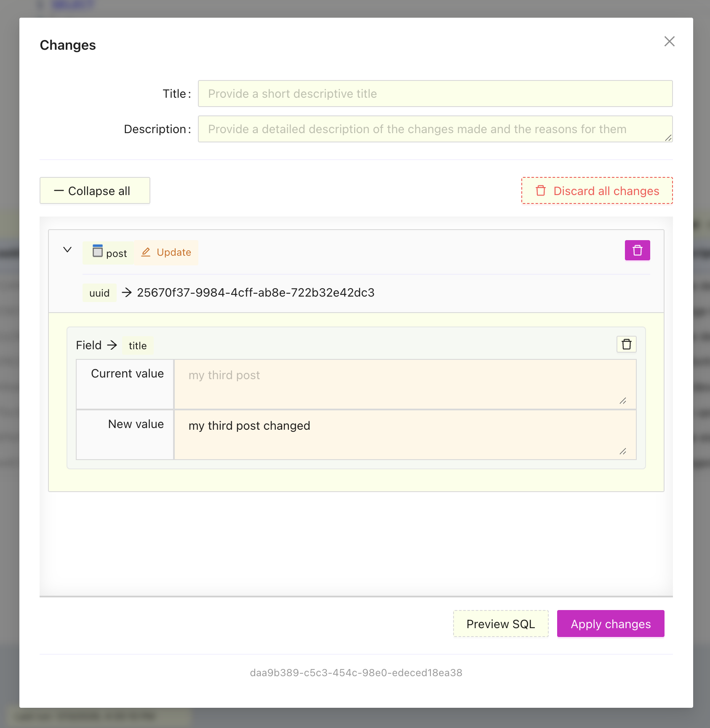
Task: Click the uuid tag
Action: pyautogui.click(x=99, y=293)
